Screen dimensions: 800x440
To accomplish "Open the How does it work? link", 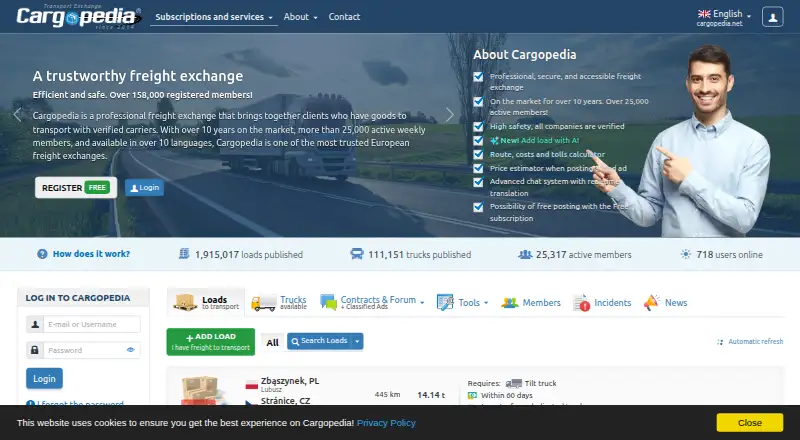I will click(91, 254).
